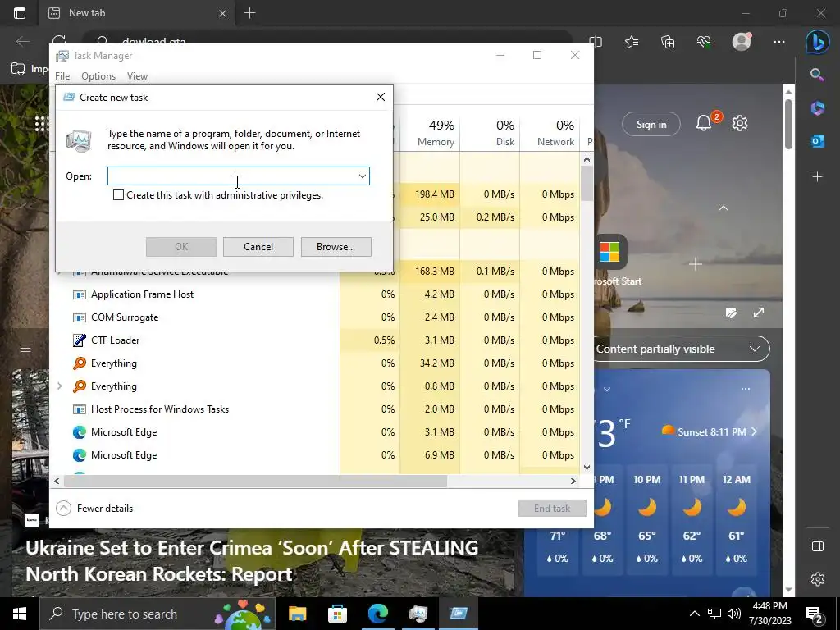Click expand background image arrows icon

click(x=759, y=313)
